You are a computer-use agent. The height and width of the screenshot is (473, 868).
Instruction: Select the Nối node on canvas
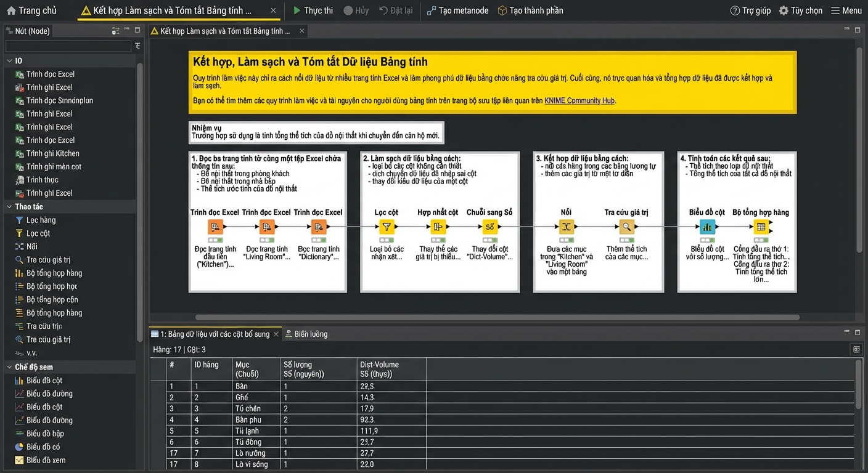(x=566, y=227)
